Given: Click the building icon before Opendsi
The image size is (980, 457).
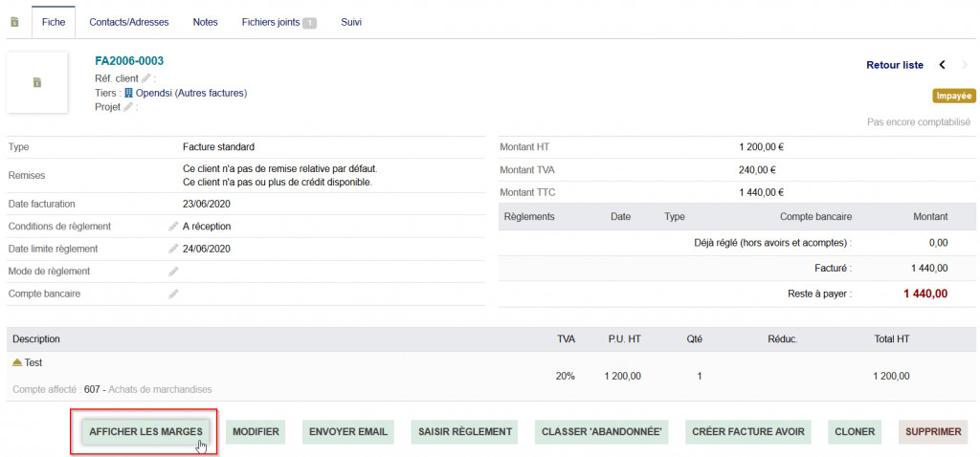Looking at the screenshot, I should coord(129,93).
